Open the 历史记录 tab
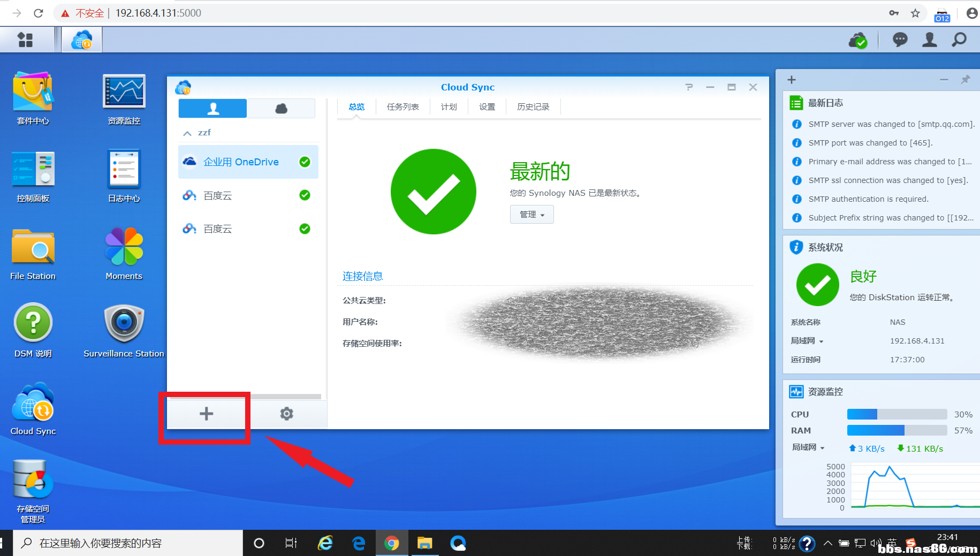 pyautogui.click(x=533, y=107)
